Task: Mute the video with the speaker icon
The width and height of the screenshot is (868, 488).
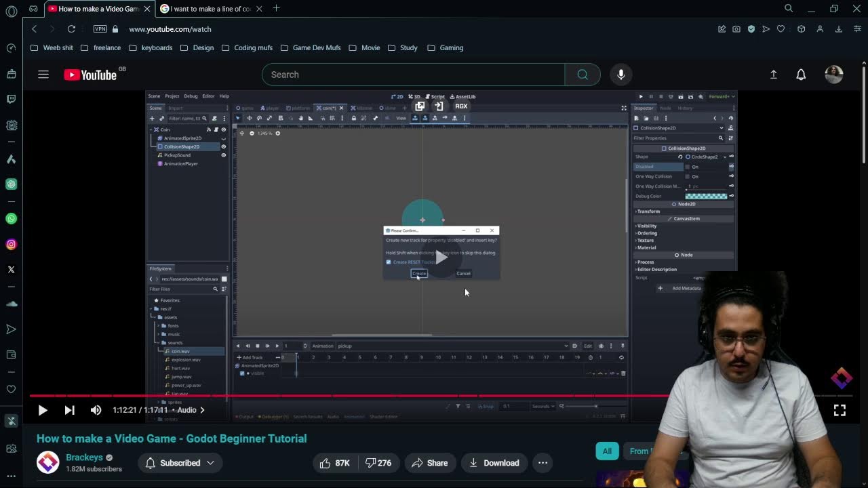Action: click(x=96, y=410)
